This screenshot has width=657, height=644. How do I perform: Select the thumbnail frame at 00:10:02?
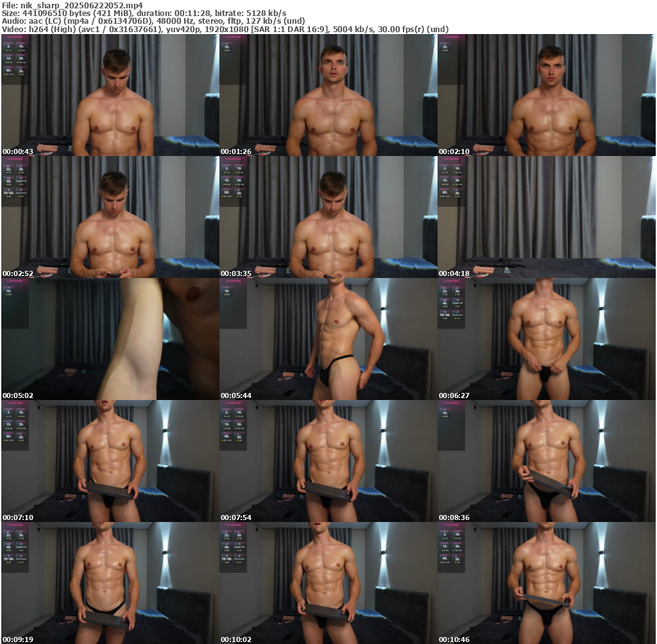328,583
